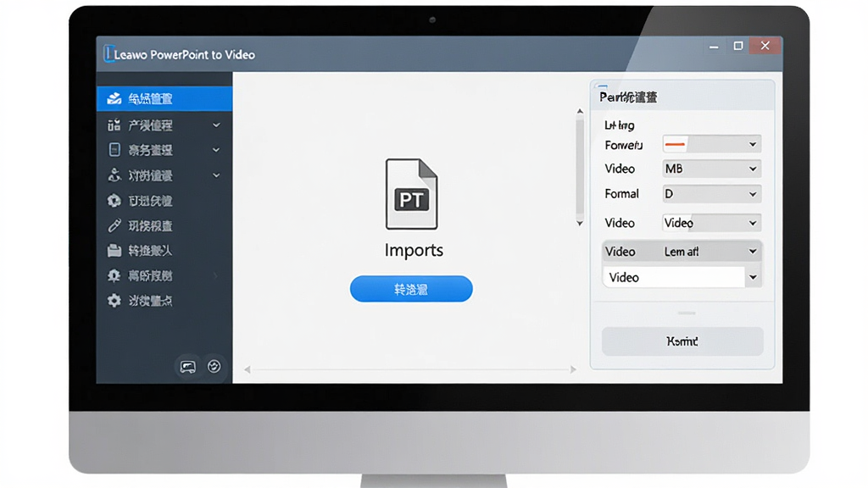Open the sidebar item with pencil icon

point(164,225)
